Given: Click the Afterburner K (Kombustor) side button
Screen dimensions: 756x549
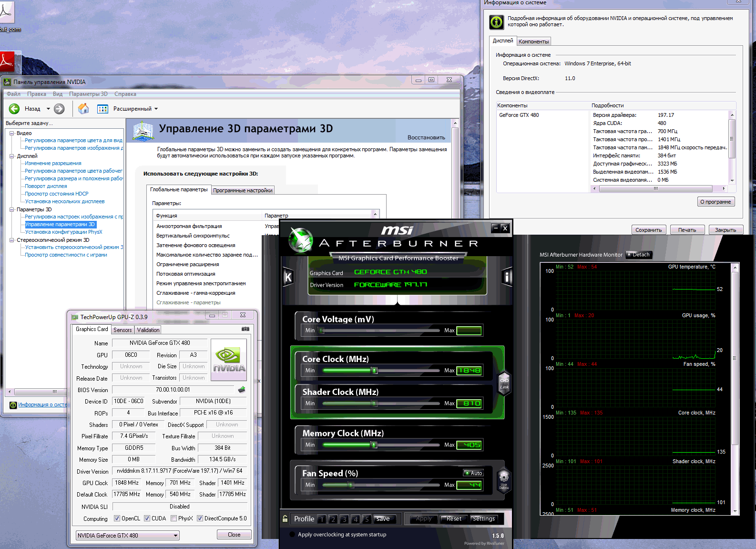Looking at the screenshot, I should pos(288,277).
